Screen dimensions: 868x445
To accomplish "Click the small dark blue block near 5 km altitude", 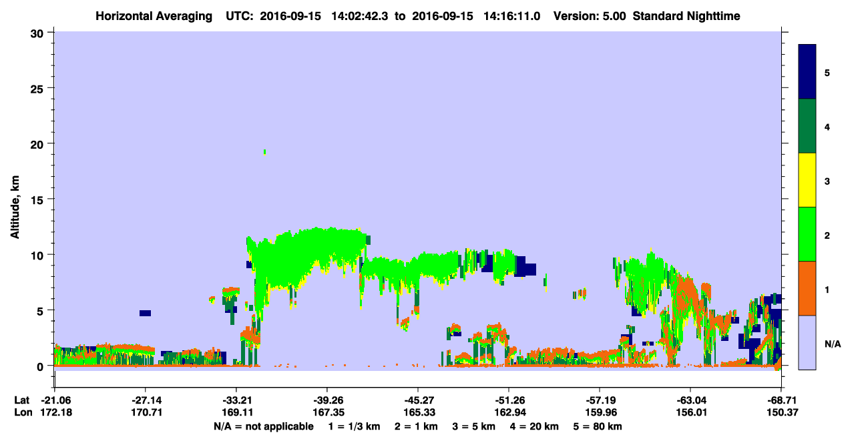I will (145, 313).
